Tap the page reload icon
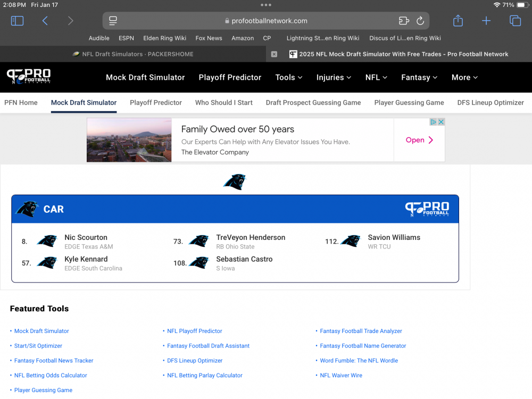This screenshot has height=399, width=532. [x=420, y=21]
